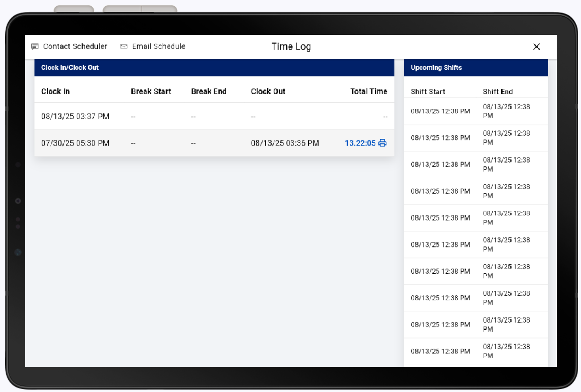581x392 pixels.
Task: Click the Contact Scheduler speech bubble icon
Action: click(x=35, y=46)
